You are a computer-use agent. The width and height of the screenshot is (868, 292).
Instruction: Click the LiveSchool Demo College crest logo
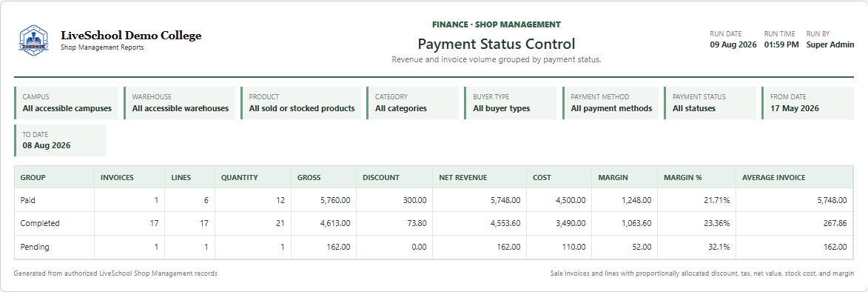pyautogui.click(x=34, y=40)
